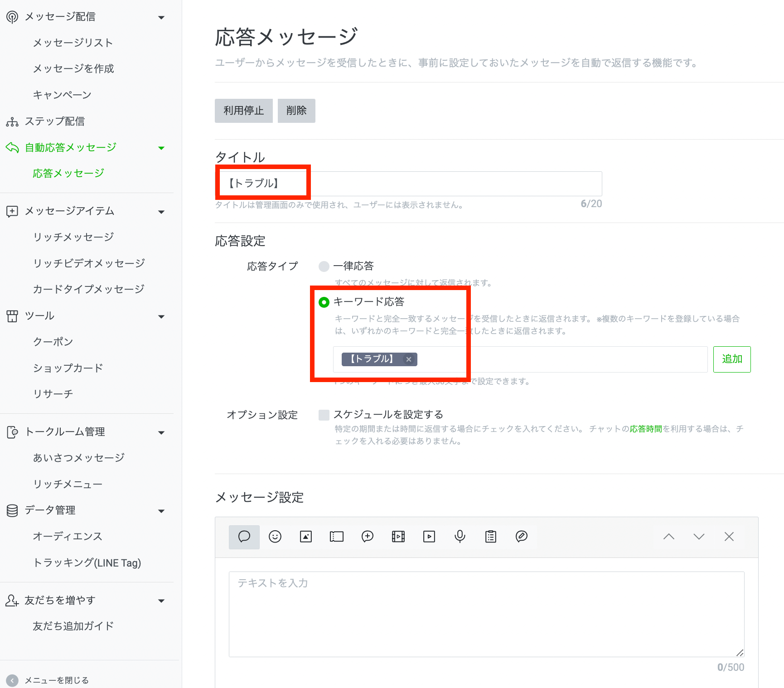Viewport: 784px width, 688px height.
Task: Click the テキストを入力 message text area
Action: (x=486, y=614)
